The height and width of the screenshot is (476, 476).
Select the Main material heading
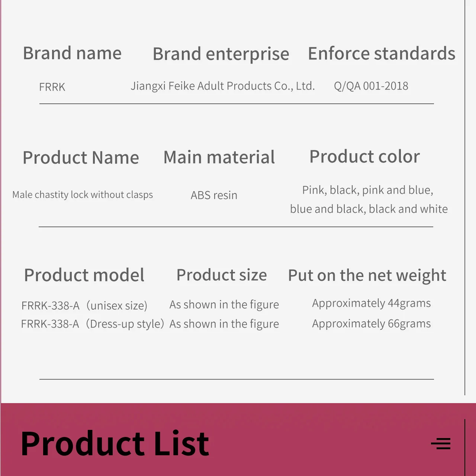(x=219, y=157)
